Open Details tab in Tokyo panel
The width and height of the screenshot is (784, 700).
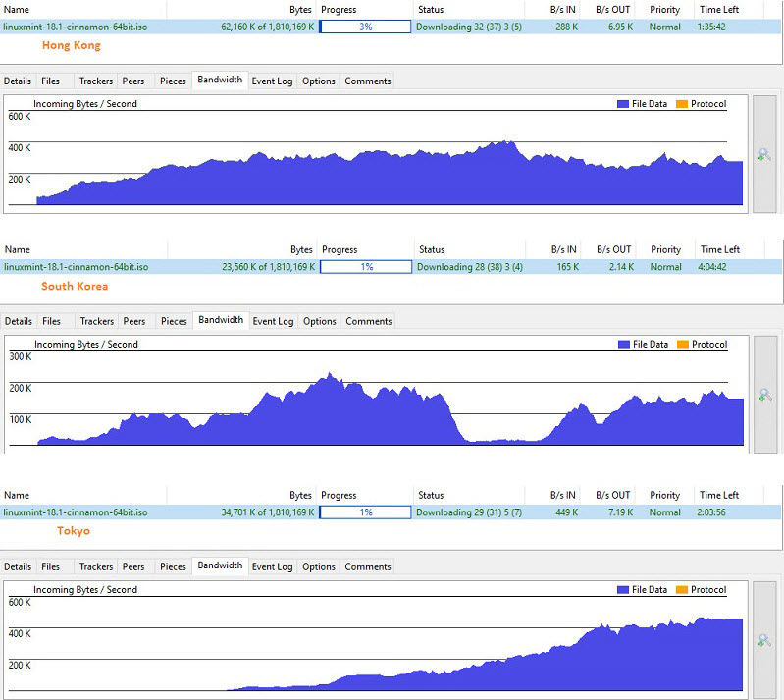18,566
